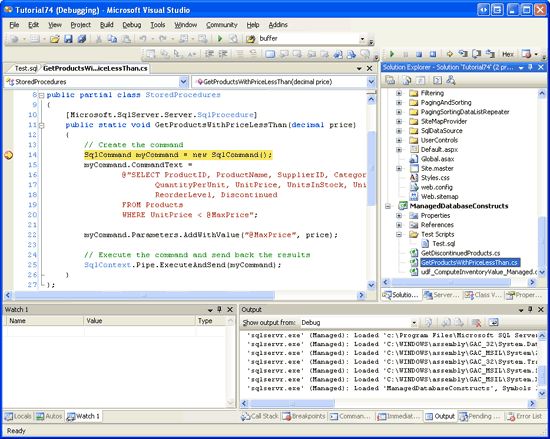Select the Test.sql file in Test Scripts
Image resolution: width=550 pixels, height=439 pixels.
(x=443, y=244)
